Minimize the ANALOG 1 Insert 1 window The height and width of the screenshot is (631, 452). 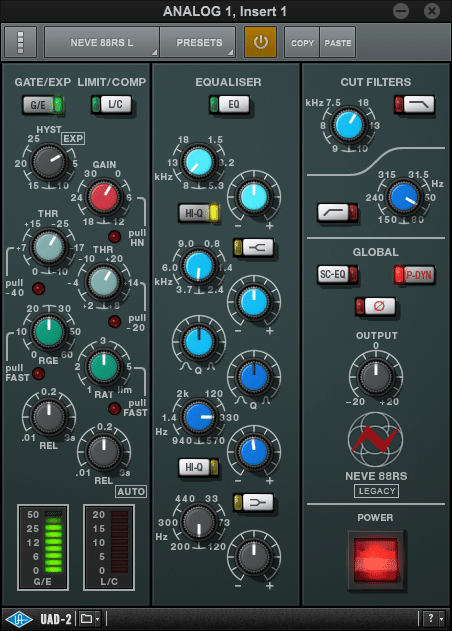point(401,11)
